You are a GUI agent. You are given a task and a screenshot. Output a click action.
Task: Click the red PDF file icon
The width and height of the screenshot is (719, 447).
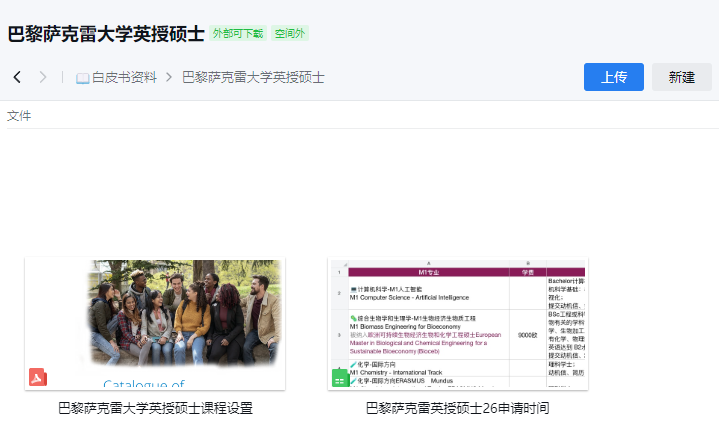click(38, 377)
